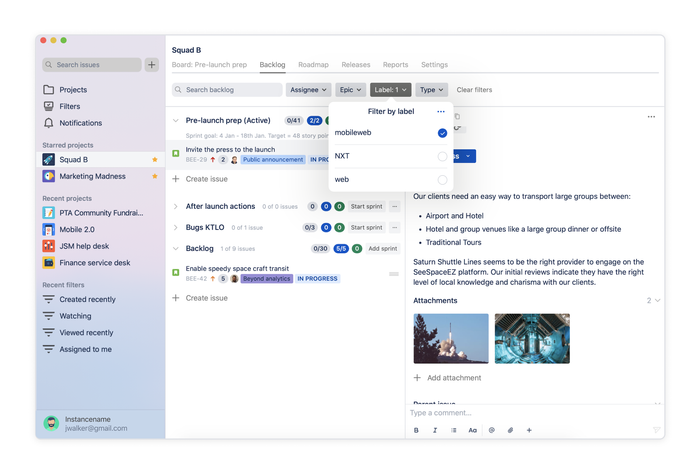Switch to the Backlog tab
The height and width of the screenshot is (474, 700).
tap(272, 65)
